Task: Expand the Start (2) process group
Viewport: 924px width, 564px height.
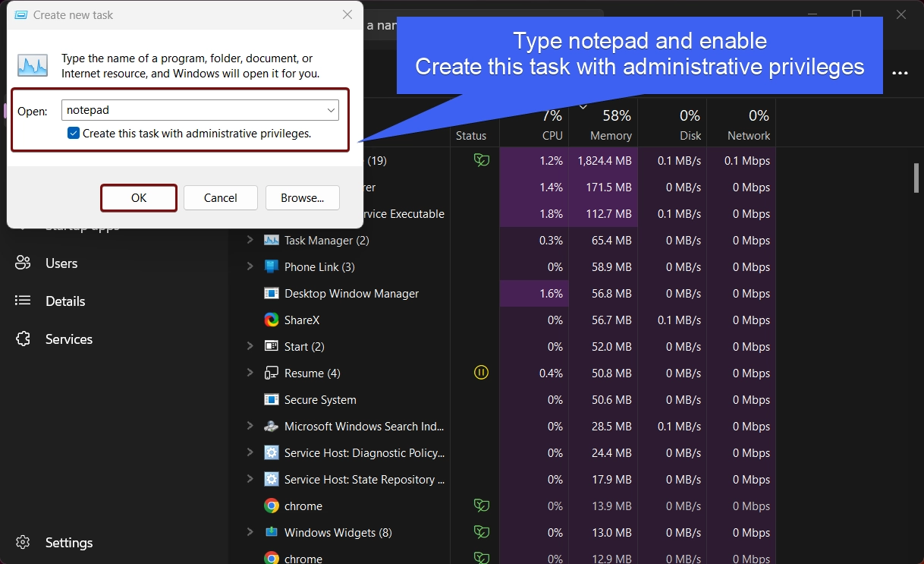Action: [250, 346]
